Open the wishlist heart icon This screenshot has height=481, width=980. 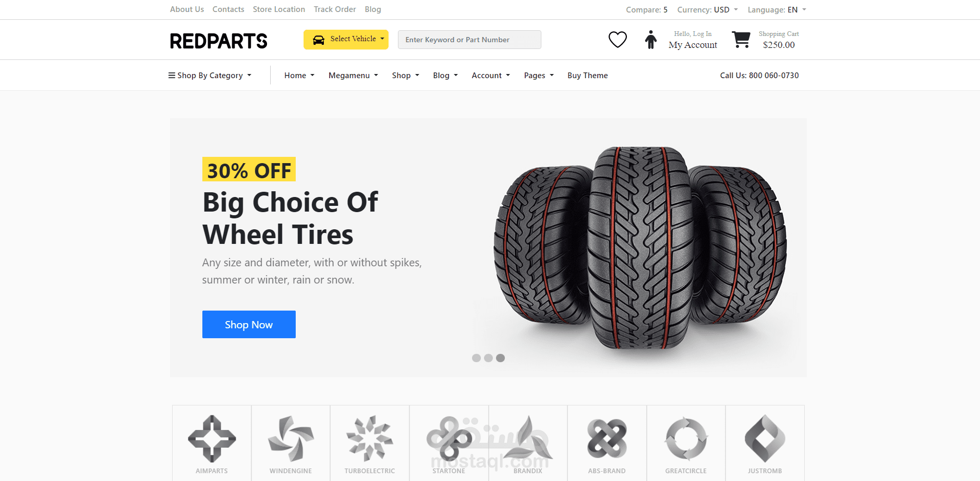pyautogui.click(x=618, y=40)
